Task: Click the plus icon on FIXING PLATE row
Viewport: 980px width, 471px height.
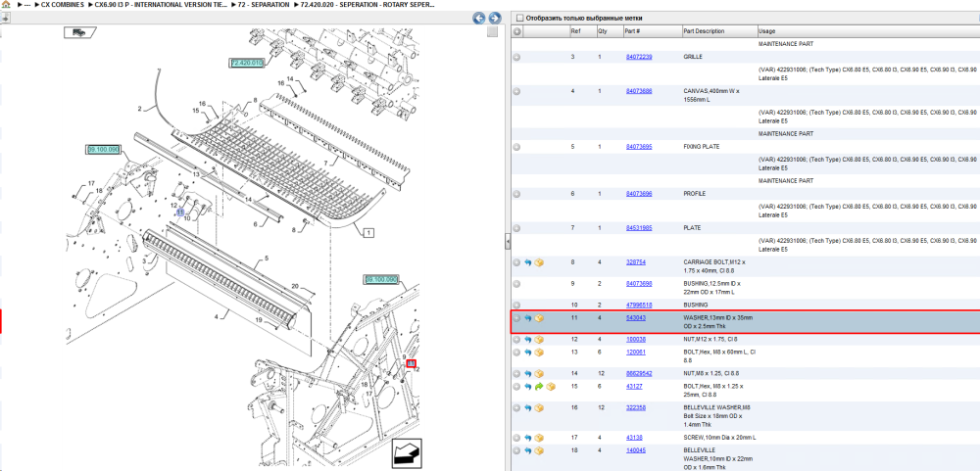Action: (x=516, y=147)
